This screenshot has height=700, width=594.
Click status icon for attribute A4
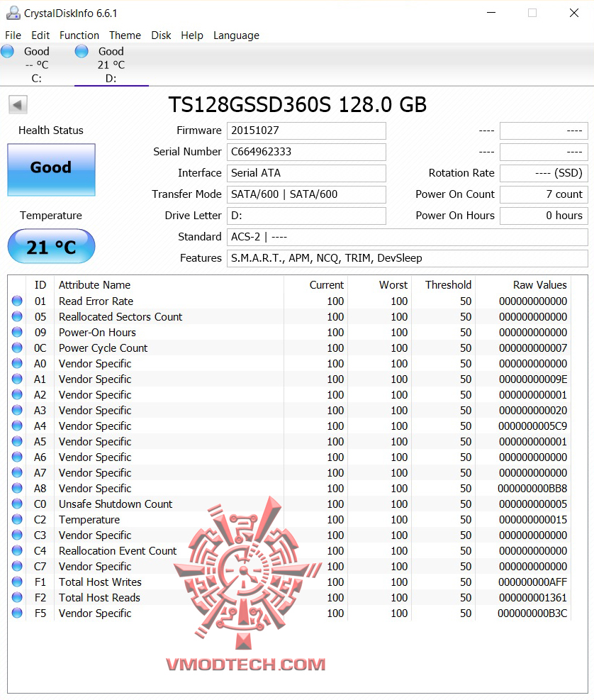[17, 426]
